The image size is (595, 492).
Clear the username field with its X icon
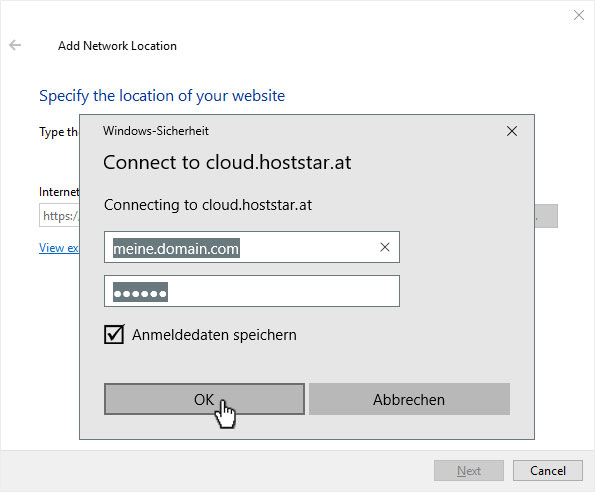(x=384, y=247)
